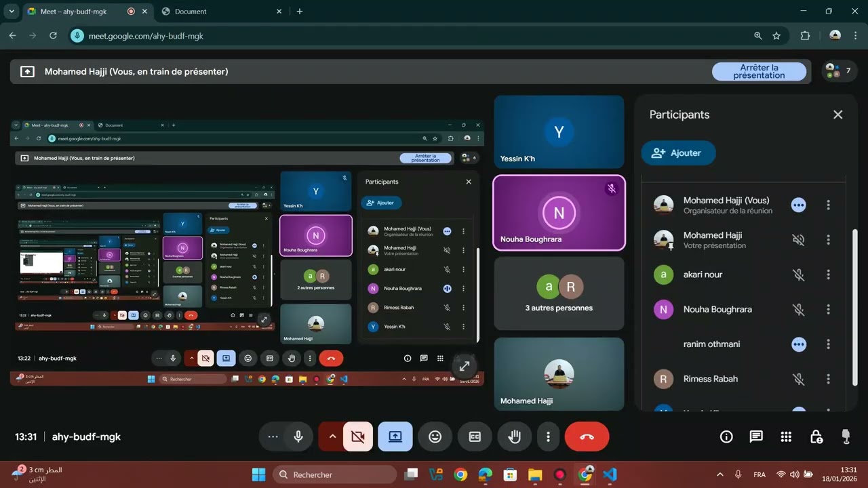The width and height of the screenshot is (868, 488).
Task: Open the tab search dropdown arrow
Action: coord(12,12)
